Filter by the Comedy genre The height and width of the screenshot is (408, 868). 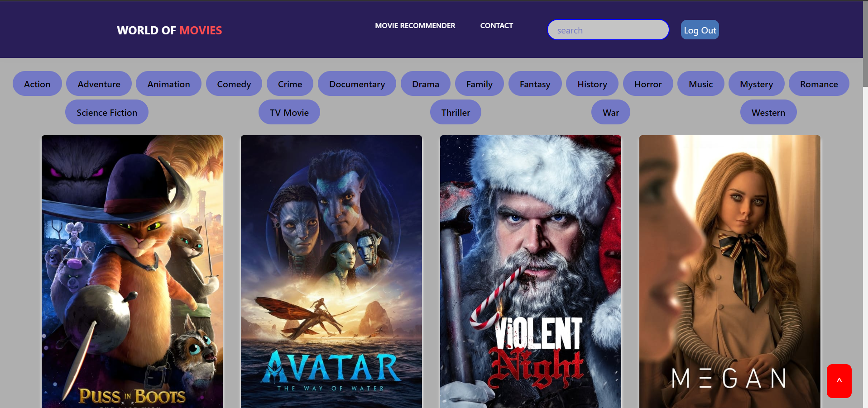click(234, 84)
